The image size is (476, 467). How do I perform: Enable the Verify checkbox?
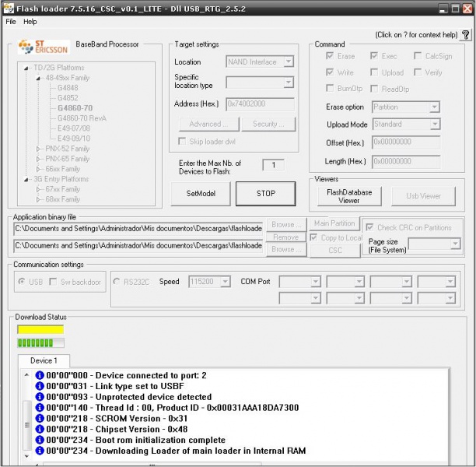coord(418,72)
